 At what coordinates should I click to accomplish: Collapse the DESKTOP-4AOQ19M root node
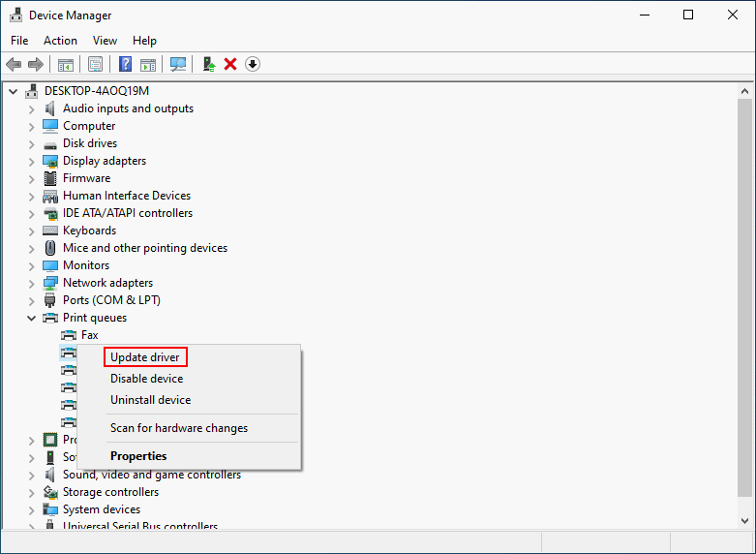(x=14, y=91)
